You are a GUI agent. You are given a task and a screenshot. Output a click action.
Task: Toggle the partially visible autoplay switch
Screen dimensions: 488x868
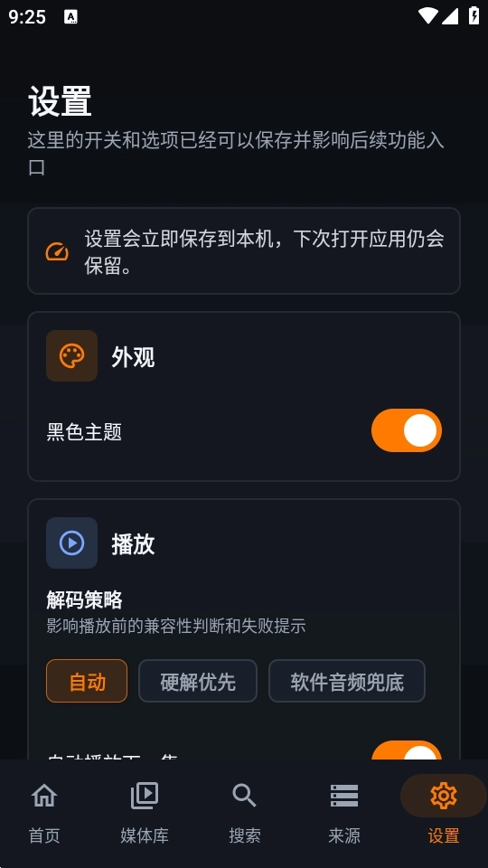407,750
